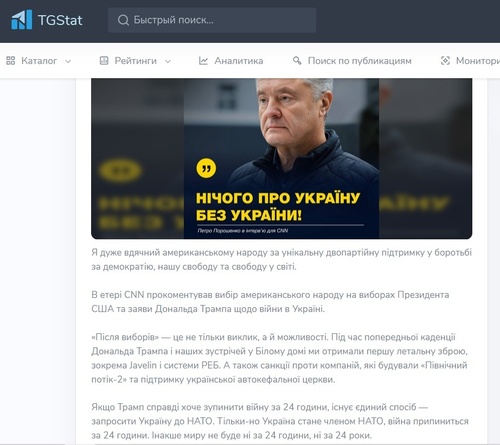
Task: Click the Аналитика chart icon
Action: coord(203,61)
